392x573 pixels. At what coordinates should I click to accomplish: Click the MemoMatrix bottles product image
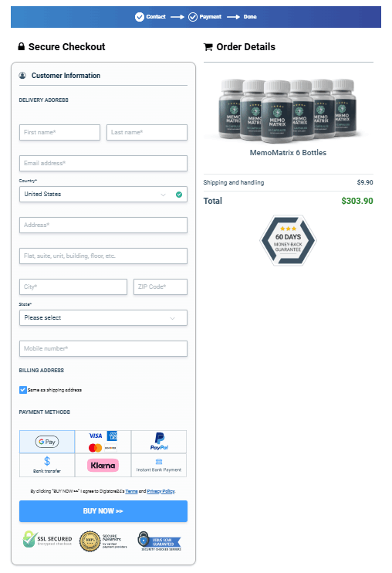(x=288, y=110)
